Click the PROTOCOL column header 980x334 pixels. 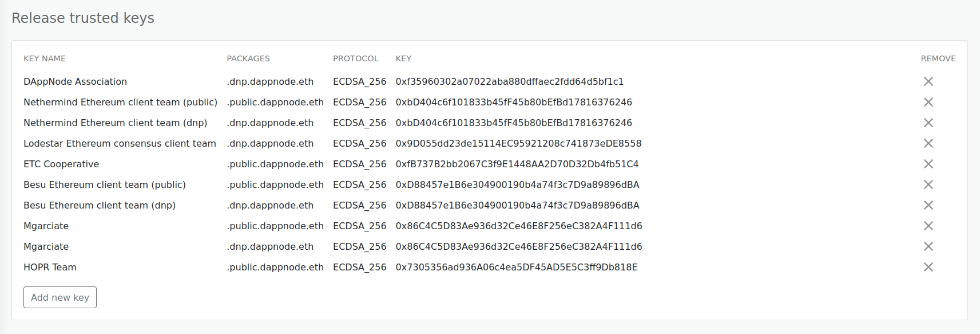(356, 58)
